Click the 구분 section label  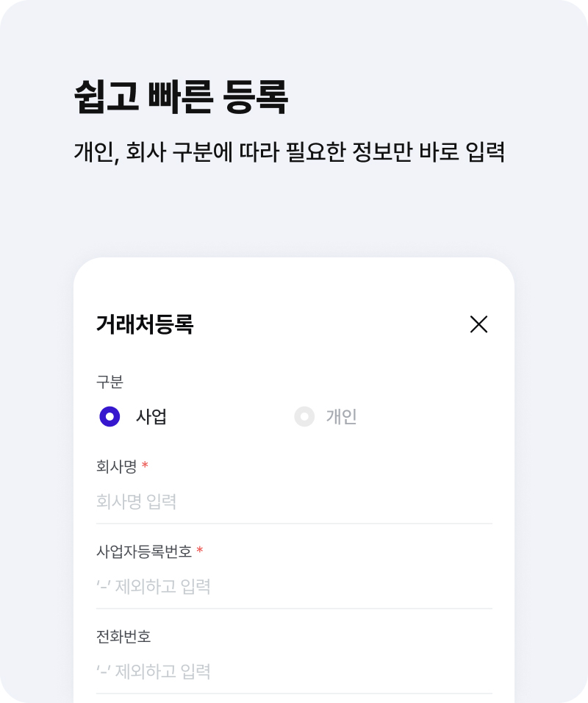pyautogui.click(x=110, y=382)
